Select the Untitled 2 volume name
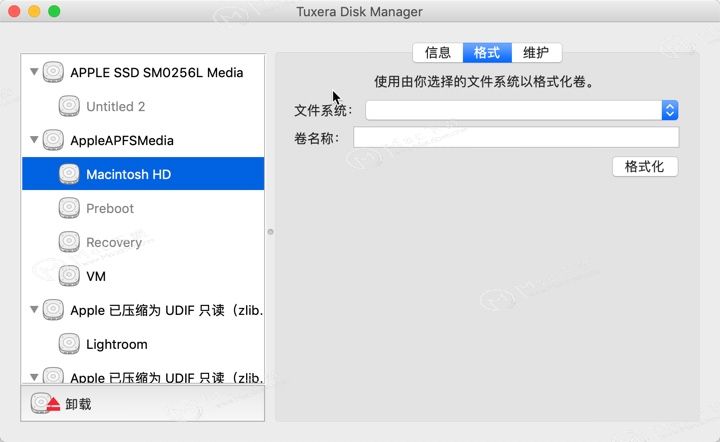Viewport: 720px width, 442px height. point(116,106)
